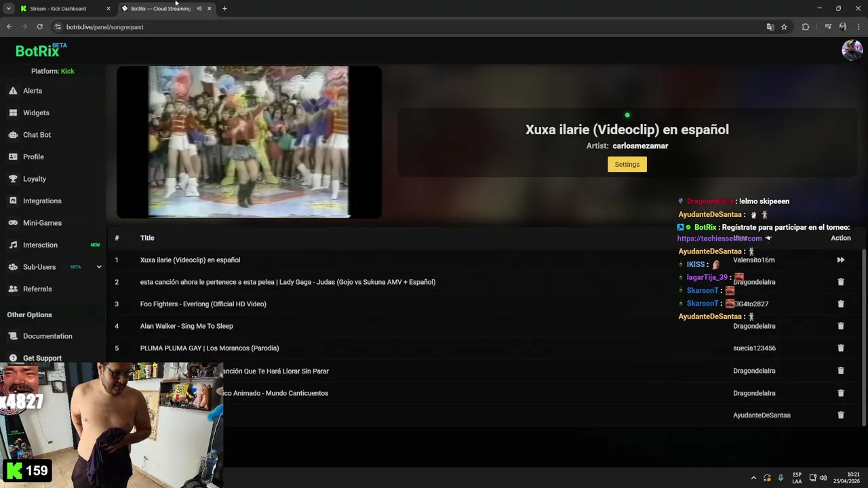Close the BotRix Cloud Streaming tab
The width and height of the screenshot is (868, 488).
pos(209,9)
